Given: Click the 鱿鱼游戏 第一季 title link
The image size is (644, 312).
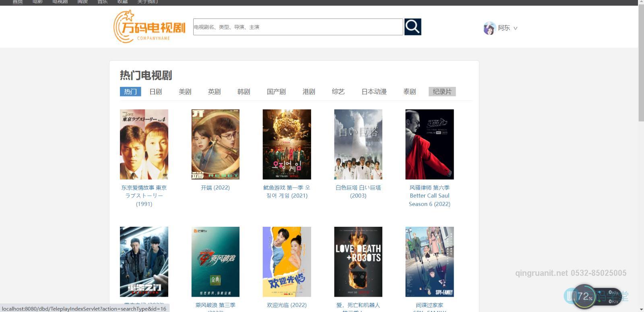Looking at the screenshot, I should pyautogui.click(x=287, y=192).
